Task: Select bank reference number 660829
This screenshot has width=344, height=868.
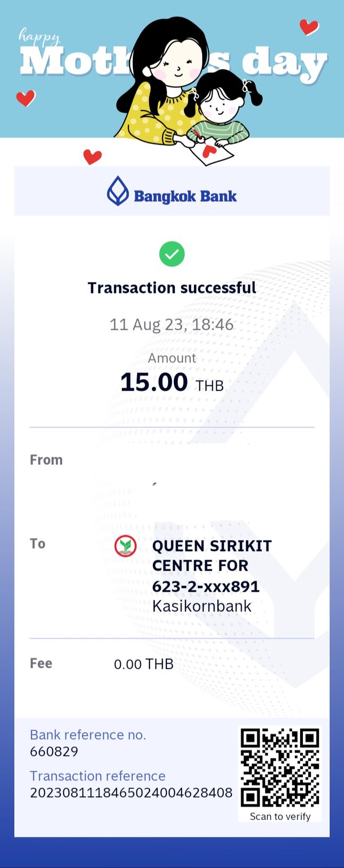Action: click(54, 751)
